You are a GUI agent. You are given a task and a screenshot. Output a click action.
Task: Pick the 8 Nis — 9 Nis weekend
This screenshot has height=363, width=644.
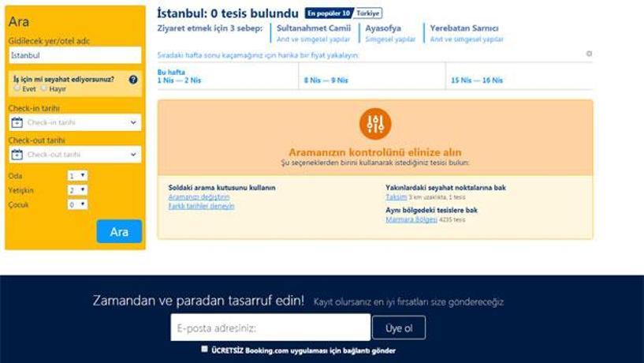(326, 80)
